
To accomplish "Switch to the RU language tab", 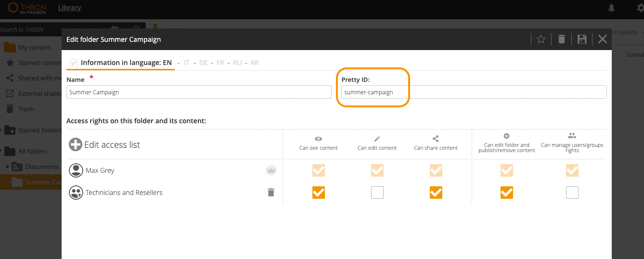I will (x=237, y=63).
